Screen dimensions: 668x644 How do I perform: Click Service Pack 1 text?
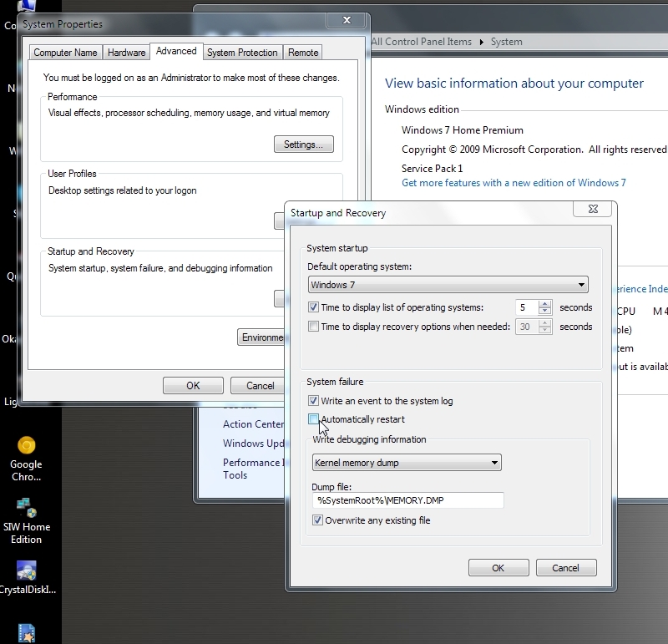432,169
